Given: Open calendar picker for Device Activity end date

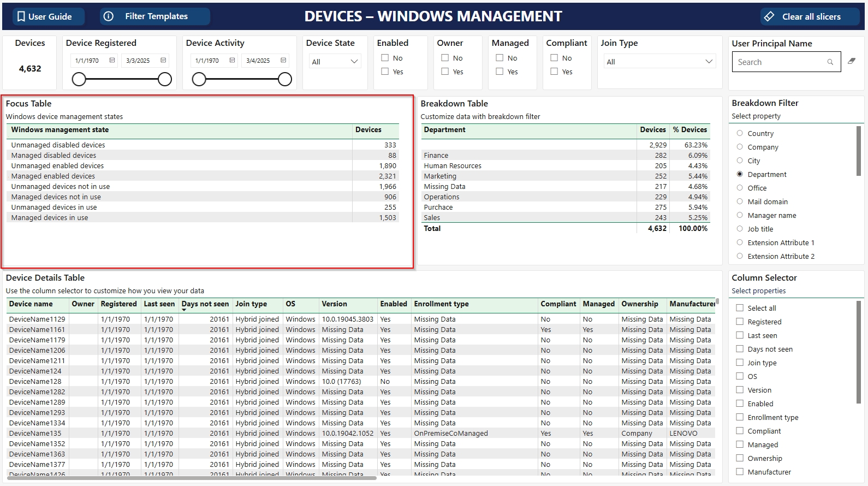Looking at the screenshot, I should coord(283,61).
